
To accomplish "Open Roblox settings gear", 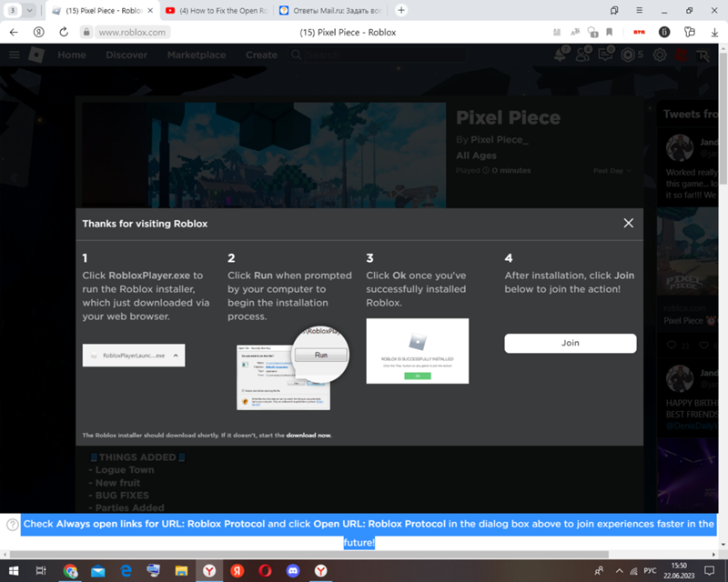I will point(659,55).
